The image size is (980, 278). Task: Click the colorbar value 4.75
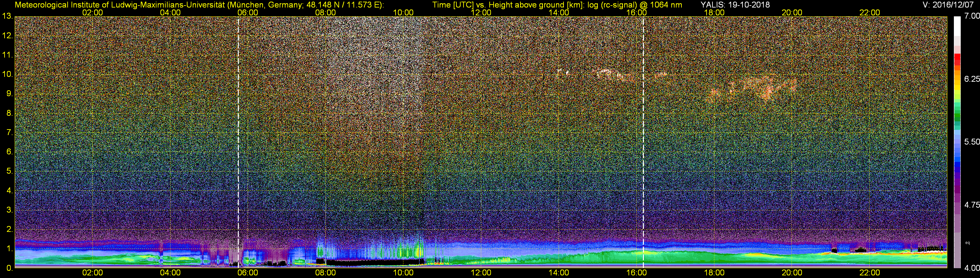click(x=972, y=205)
